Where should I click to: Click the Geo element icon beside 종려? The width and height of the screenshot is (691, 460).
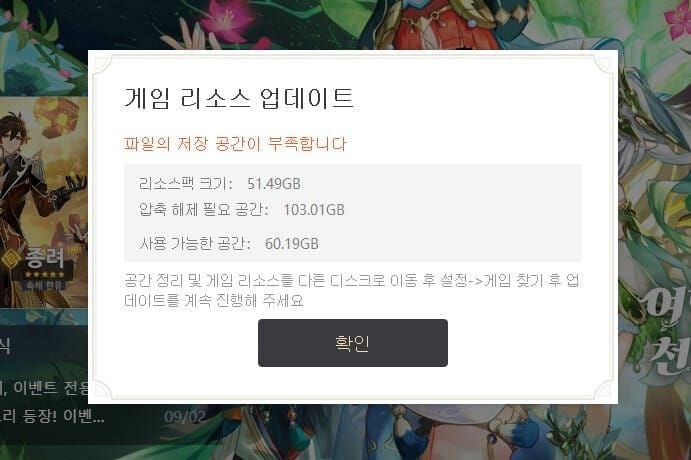pos(11,260)
